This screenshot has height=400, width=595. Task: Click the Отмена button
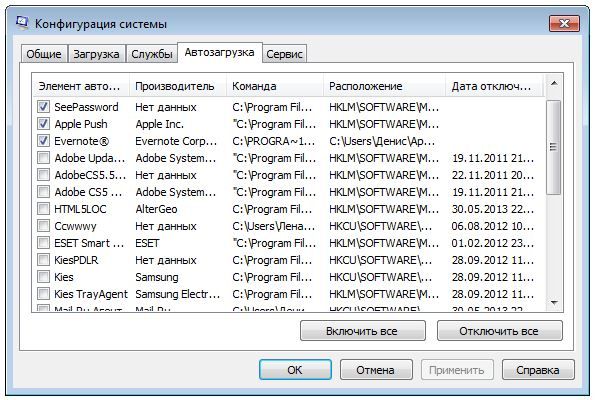376,370
